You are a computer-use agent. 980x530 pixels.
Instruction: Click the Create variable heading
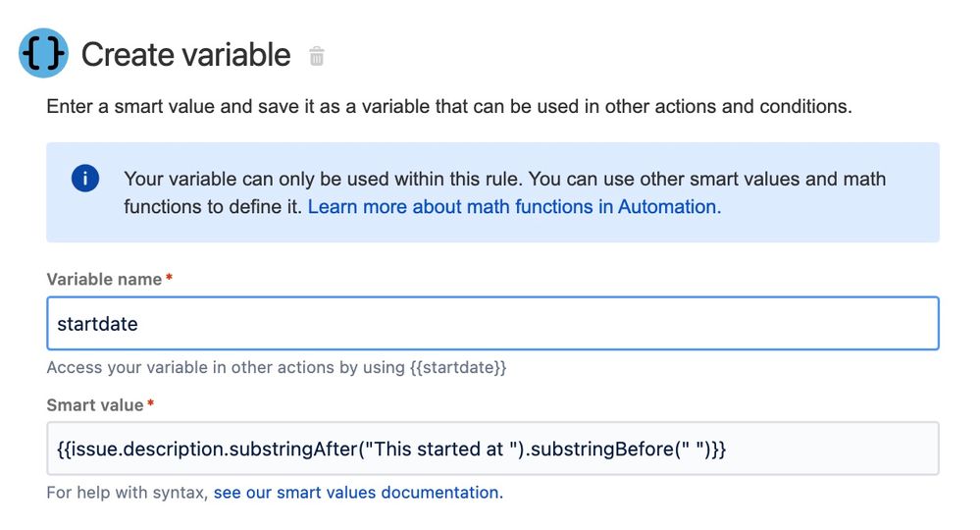pos(185,55)
